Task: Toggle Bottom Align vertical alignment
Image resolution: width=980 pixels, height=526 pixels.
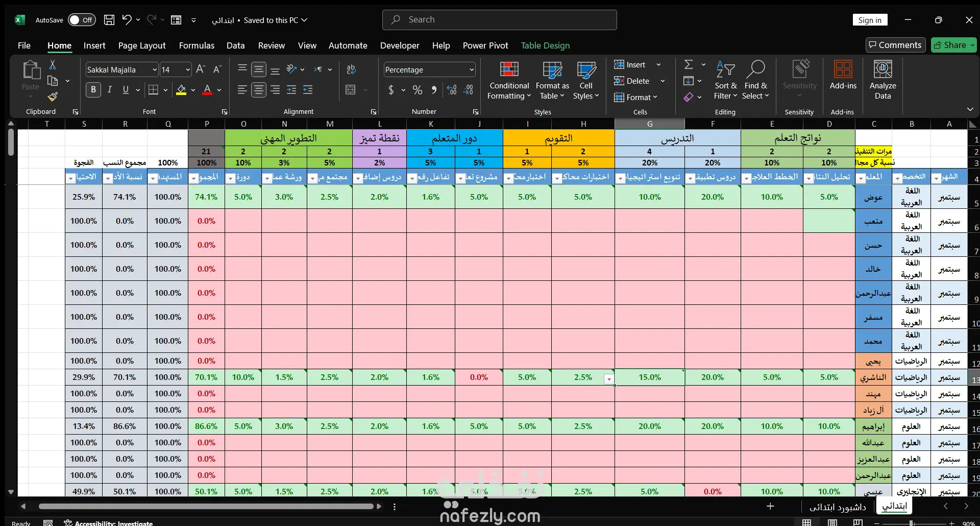Action: click(275, 69)
